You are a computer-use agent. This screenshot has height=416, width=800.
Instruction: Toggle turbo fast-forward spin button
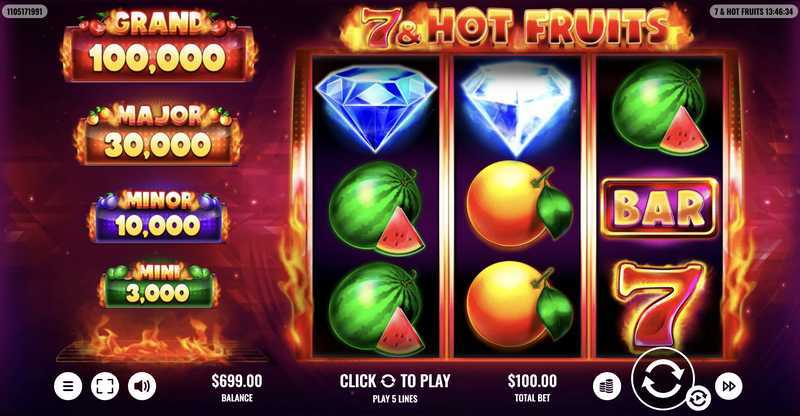click(x=729, y=386)
